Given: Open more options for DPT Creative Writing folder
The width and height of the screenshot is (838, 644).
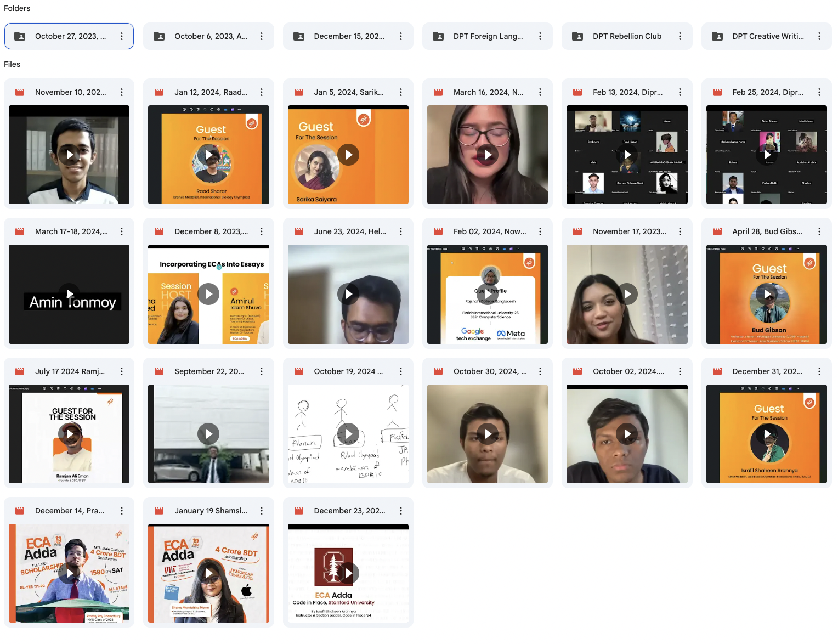Looking at the screenshot, I should click(819, 36).
